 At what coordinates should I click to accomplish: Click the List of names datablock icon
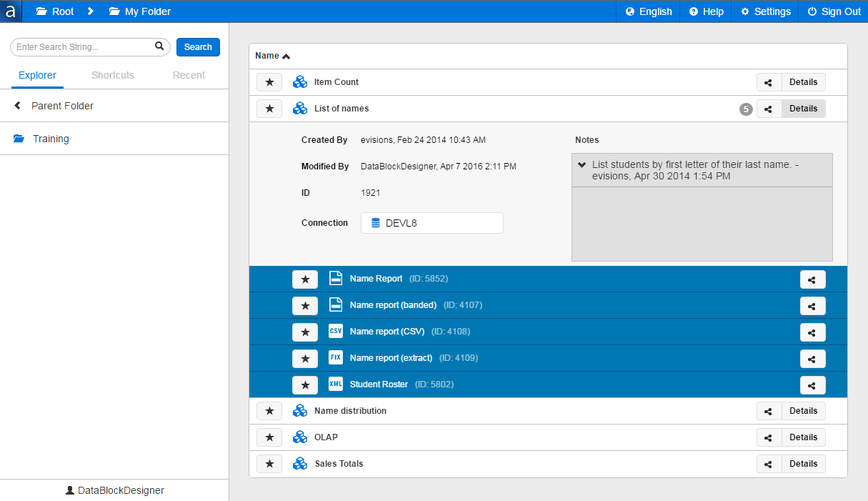click(300, 109)
